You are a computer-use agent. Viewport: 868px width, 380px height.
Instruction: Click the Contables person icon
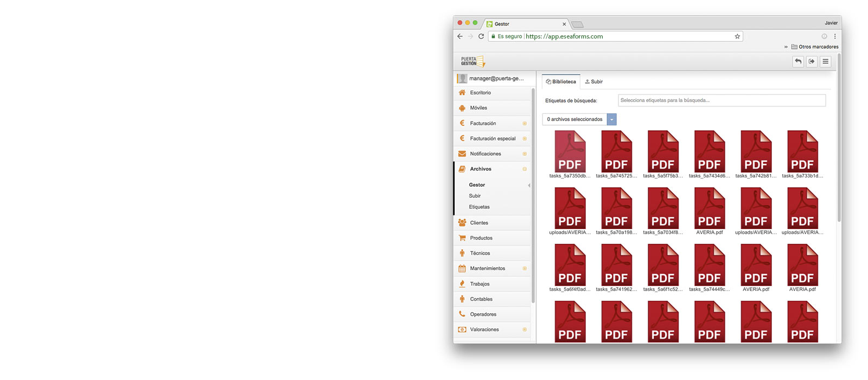point(462,299)
